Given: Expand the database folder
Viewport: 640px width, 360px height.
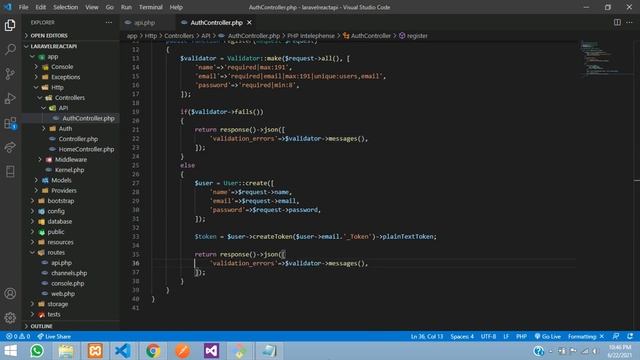Looking at the screenshot, I should 60,221.
